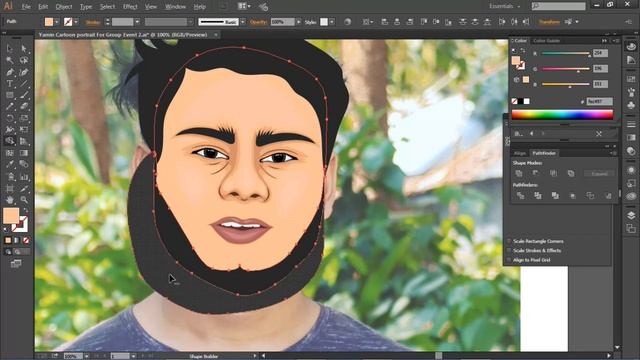The width and height of the screenshot is (640, 360).
Task: Open the File menu
Action: (x=26, y=7)
